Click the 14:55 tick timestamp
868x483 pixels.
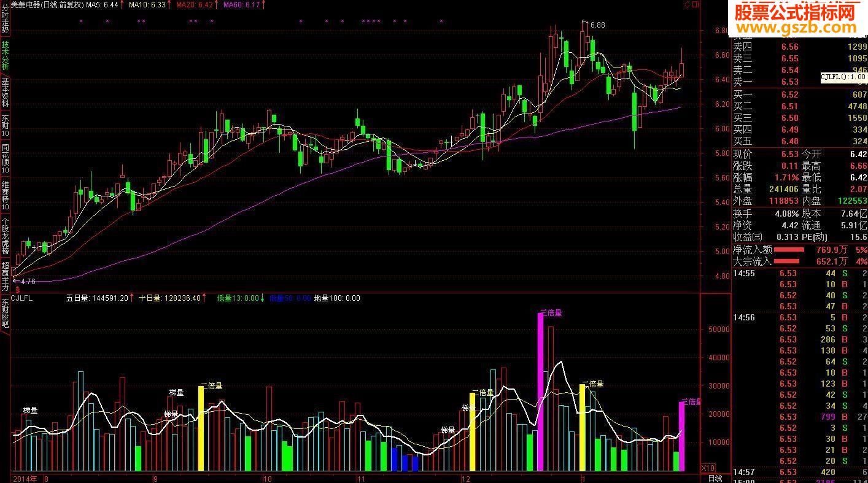744,273
